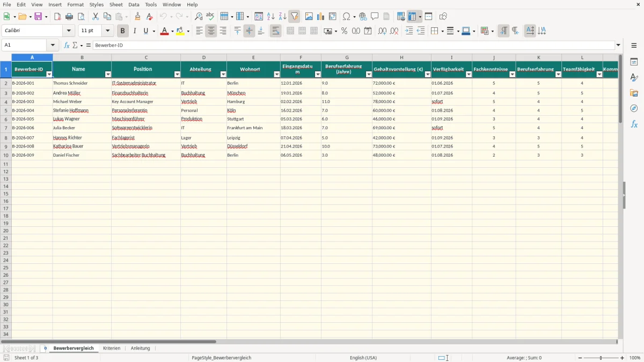Screen dimensions: 644x362
Task: Open Print Preview
Action: pos(81,17)
